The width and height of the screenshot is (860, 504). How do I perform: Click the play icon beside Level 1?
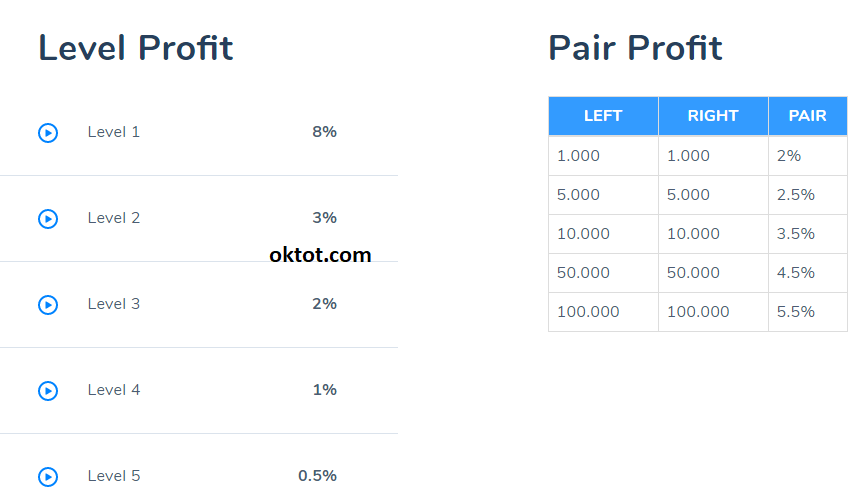[x=48, y=133]
